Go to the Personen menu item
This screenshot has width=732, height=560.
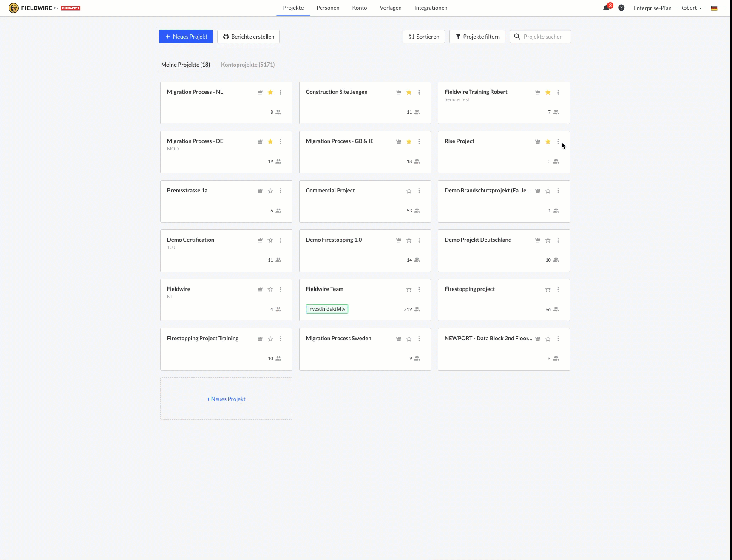(x=328, y=8)
